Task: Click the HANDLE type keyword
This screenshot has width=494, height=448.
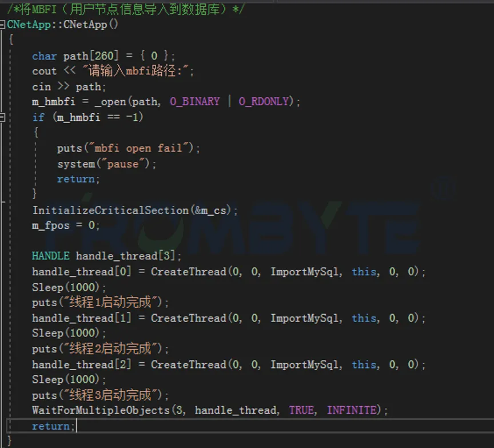Action: [50, 256]
